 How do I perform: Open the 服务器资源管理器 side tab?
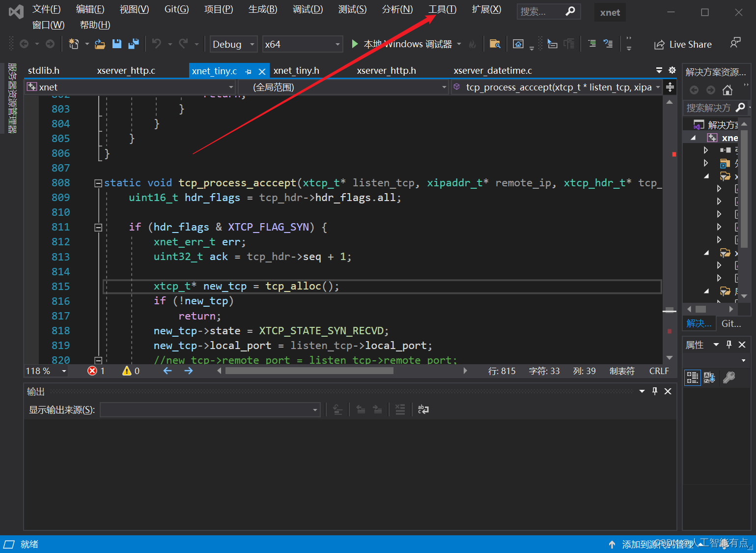(x=12, y=98)
